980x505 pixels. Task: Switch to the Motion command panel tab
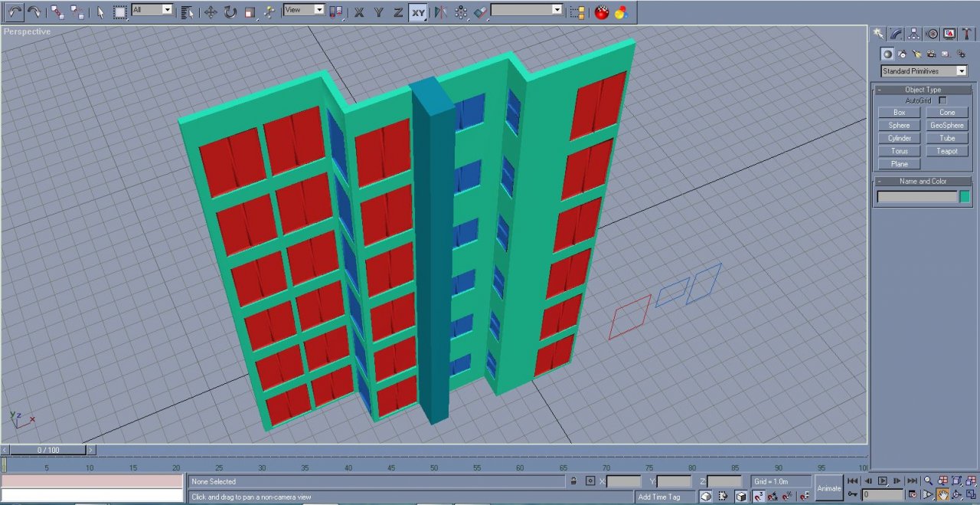pos(932,34)
